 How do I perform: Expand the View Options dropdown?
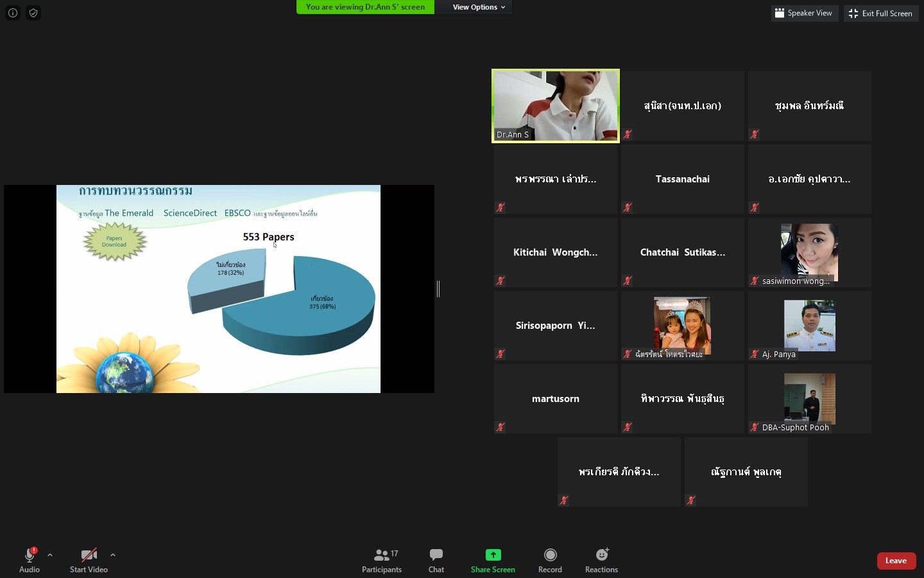click(479, 7)
